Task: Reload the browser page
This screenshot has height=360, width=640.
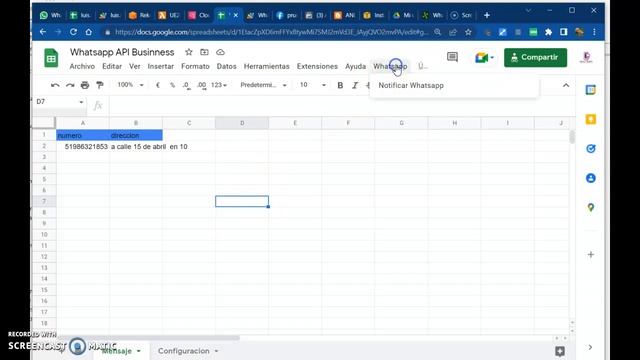Action: [x=73, y=32]
